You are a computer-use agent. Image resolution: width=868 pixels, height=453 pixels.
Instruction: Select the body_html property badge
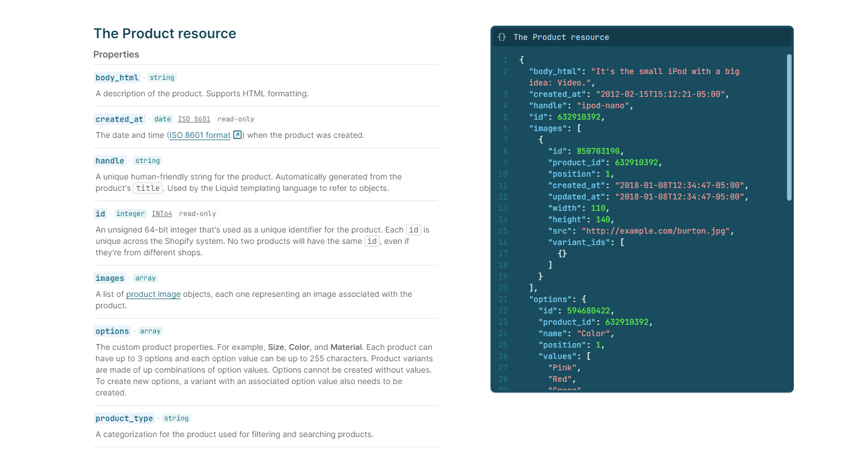(117, 77)
